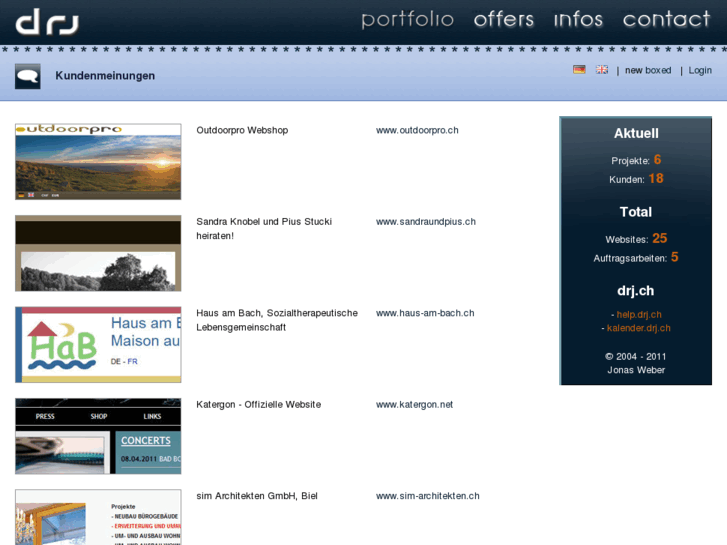Click the Kunden count 18

coord(656,179)
